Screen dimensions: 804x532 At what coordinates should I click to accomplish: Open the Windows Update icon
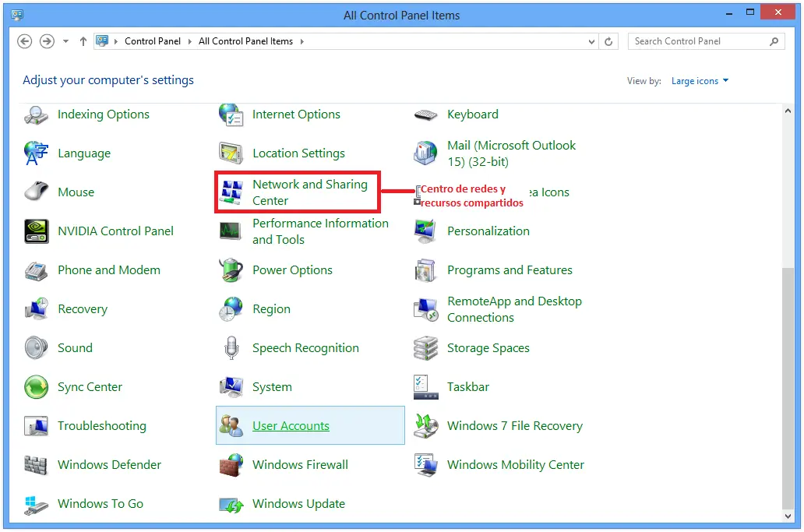click(231, 505)
